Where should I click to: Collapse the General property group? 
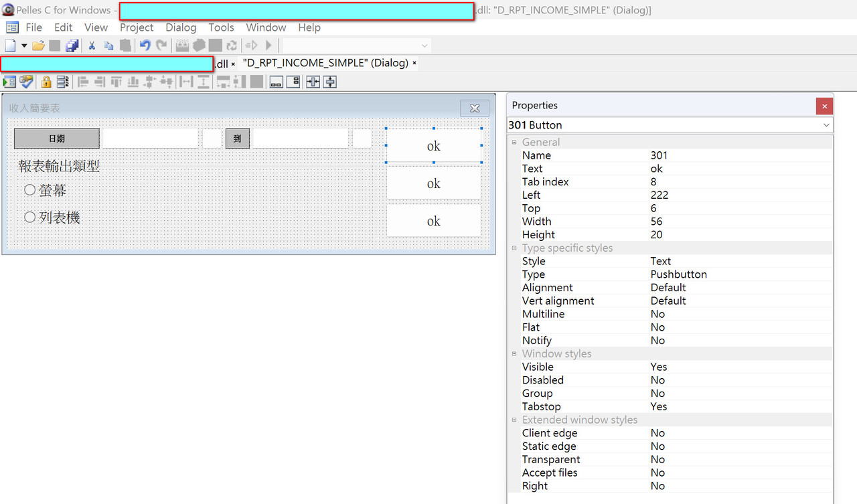(x=514, y=142)
